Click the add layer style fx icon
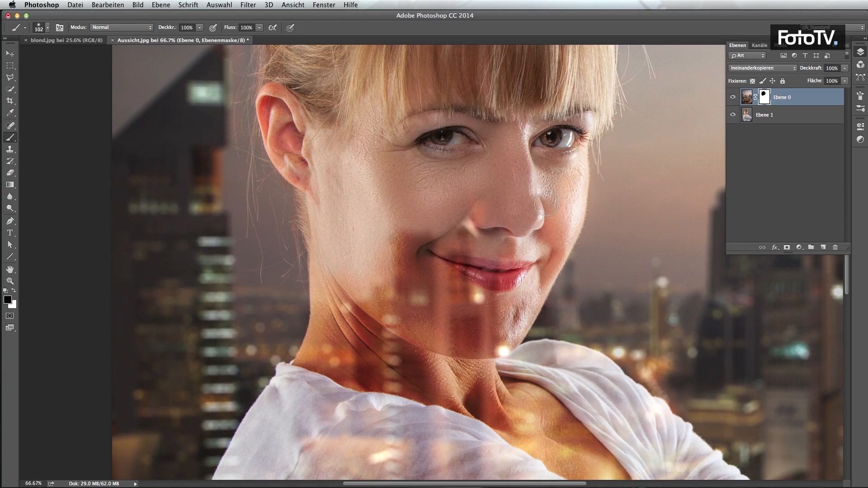Viewport: 868px width, 488px height. [775, 247]
